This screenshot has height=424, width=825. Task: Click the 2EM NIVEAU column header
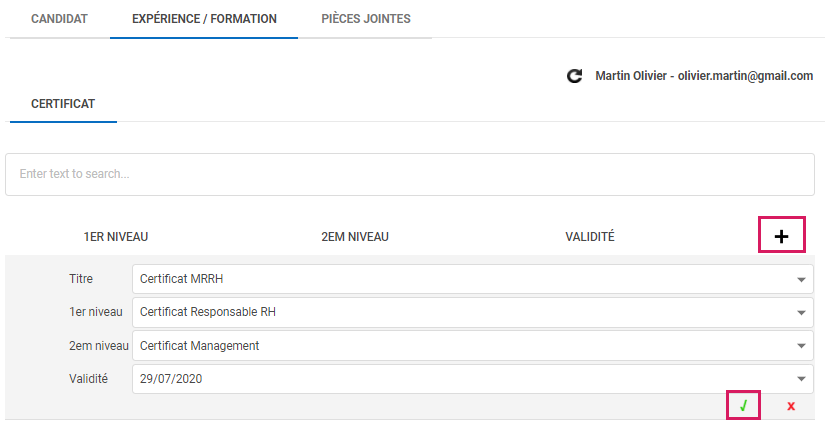(355, 237)
